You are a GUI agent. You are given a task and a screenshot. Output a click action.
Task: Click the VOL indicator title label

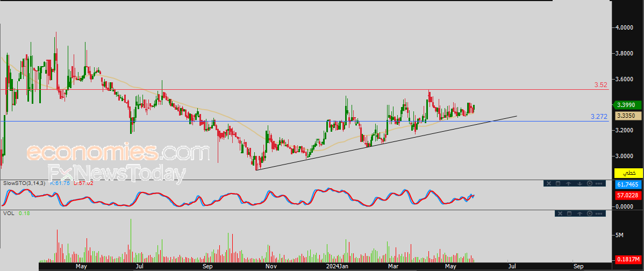8,213
